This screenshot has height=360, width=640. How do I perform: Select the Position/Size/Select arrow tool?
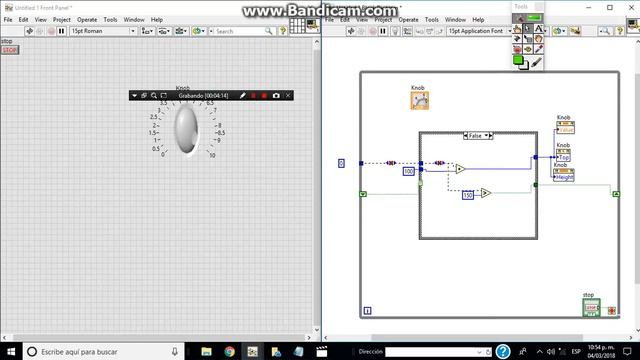[x=528, y=29]
